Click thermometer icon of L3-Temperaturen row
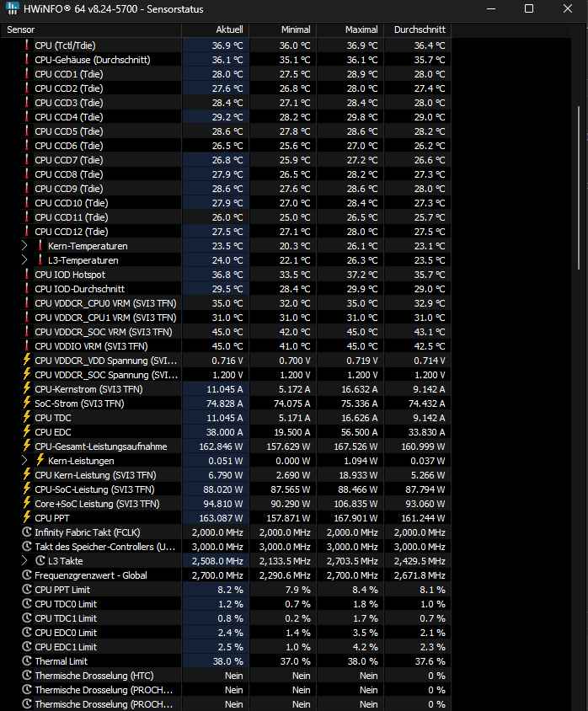 point(40,259)
